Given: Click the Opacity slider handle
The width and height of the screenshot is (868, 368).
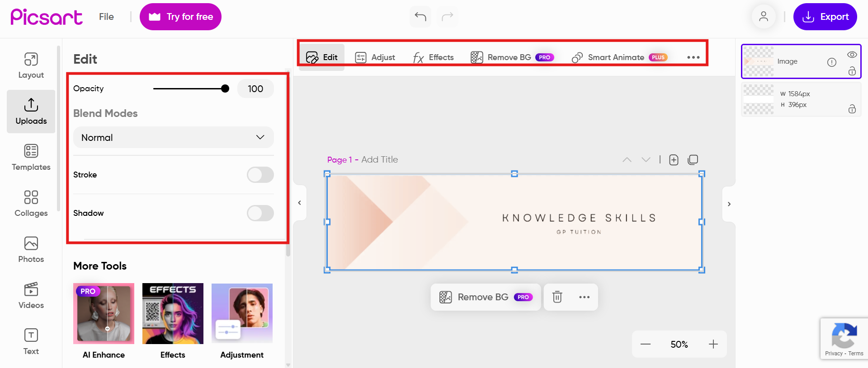Looking at the screenshot, I should [x=225, y=89].
